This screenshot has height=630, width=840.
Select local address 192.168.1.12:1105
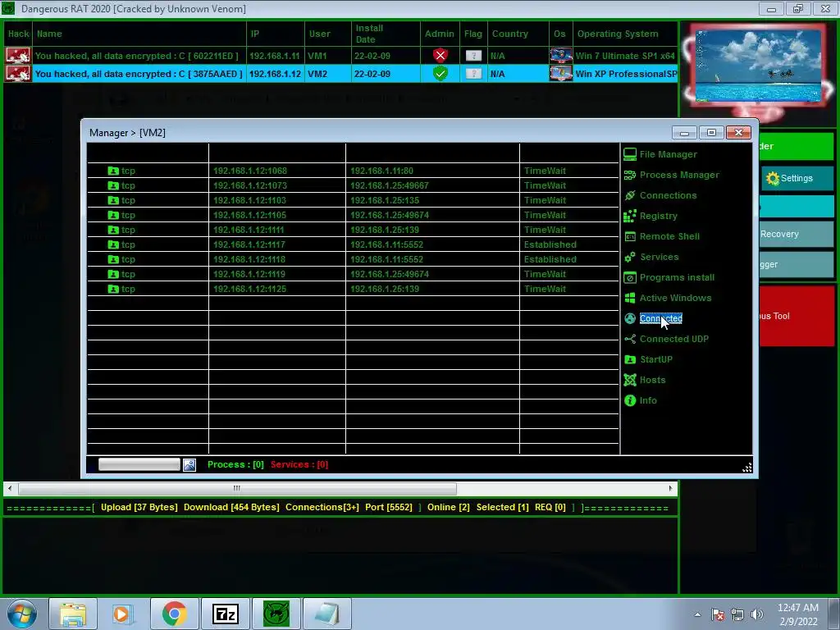point(249,215)
